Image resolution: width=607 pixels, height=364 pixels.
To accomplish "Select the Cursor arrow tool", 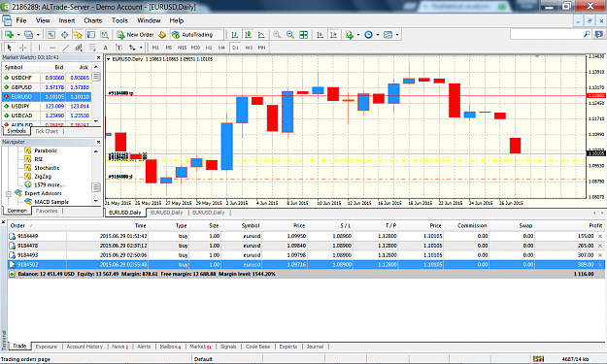I will click(x=10, y=48).
